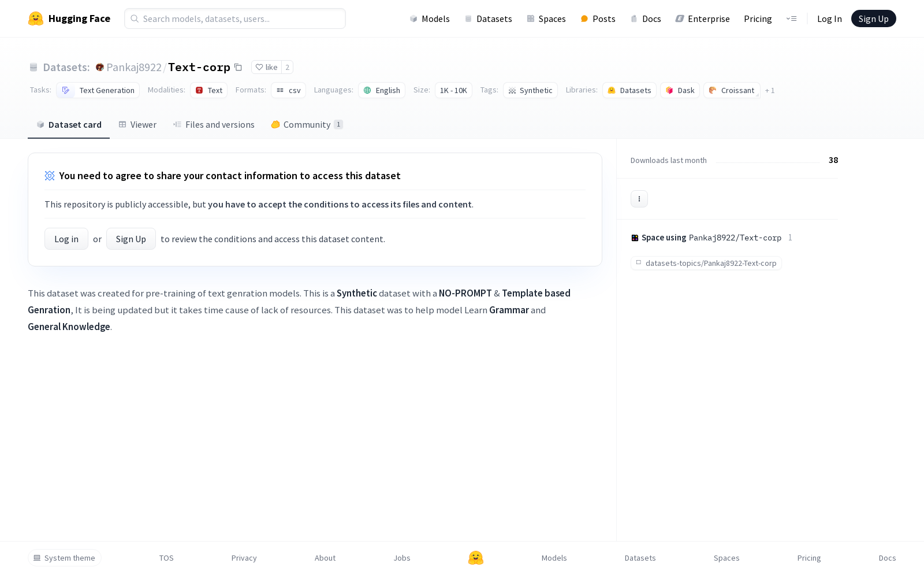Viewport: 924px width, 578px height.
Task: Focus the search models input field
Action: coord(235,18)
